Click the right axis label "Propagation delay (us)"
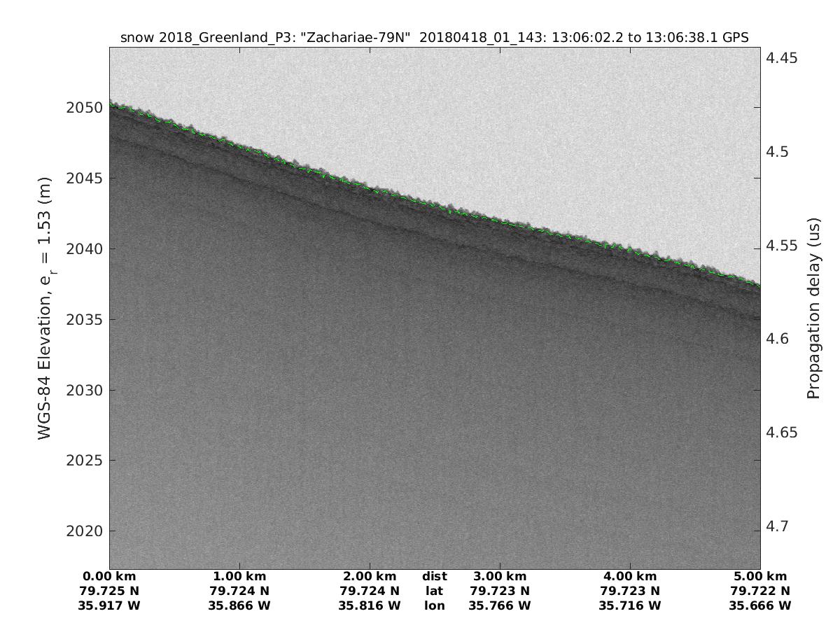Viewport: 840px width, 630px height. (x=813, y=308)
